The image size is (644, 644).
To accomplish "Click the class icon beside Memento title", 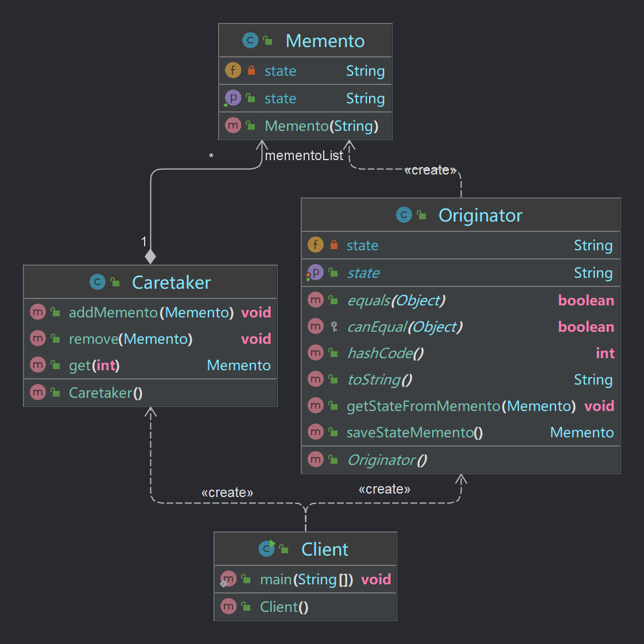I will click(x=250, y=40).
